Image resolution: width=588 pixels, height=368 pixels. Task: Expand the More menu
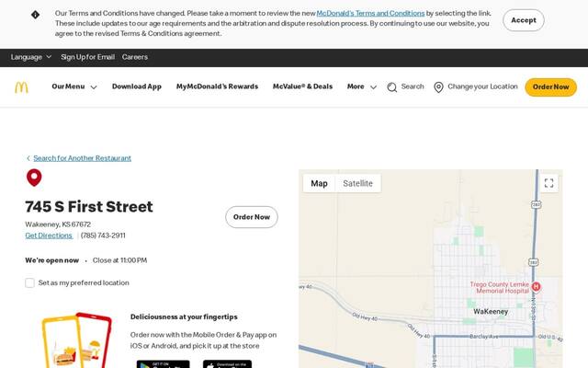coord(362,86)
